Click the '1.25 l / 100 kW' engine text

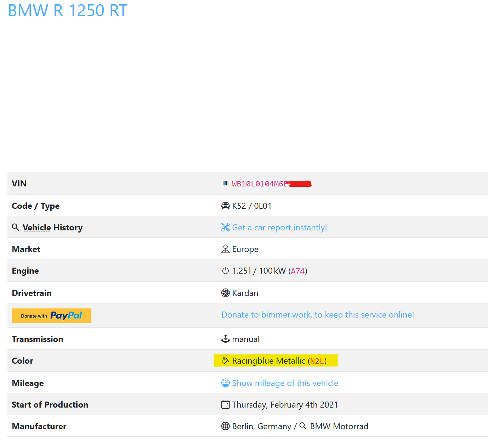tap(259, 271)
